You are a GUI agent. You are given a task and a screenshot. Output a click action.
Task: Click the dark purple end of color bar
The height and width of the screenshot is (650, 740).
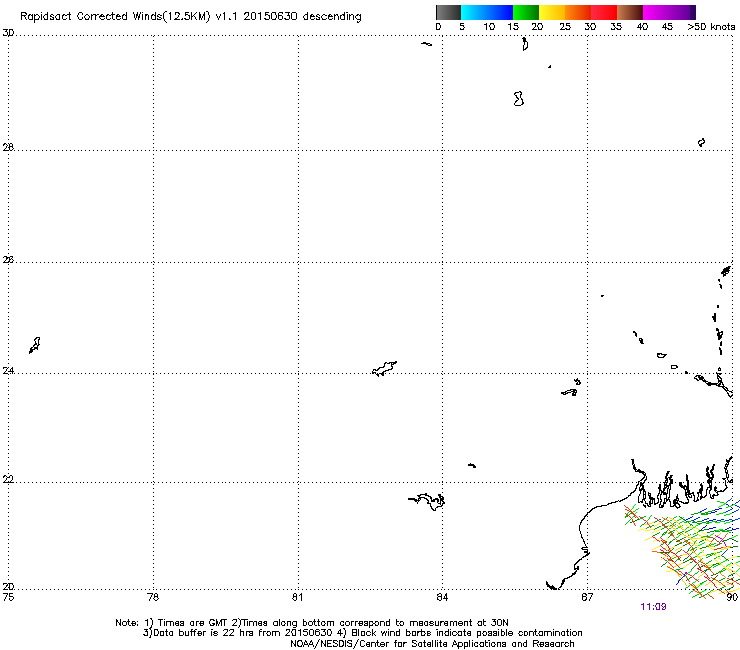[691, 12]
